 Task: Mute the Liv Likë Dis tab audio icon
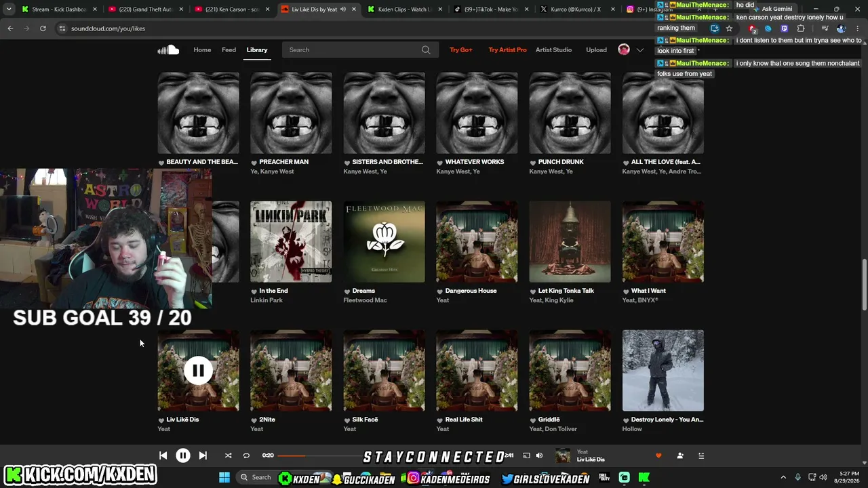pos(343,9)
